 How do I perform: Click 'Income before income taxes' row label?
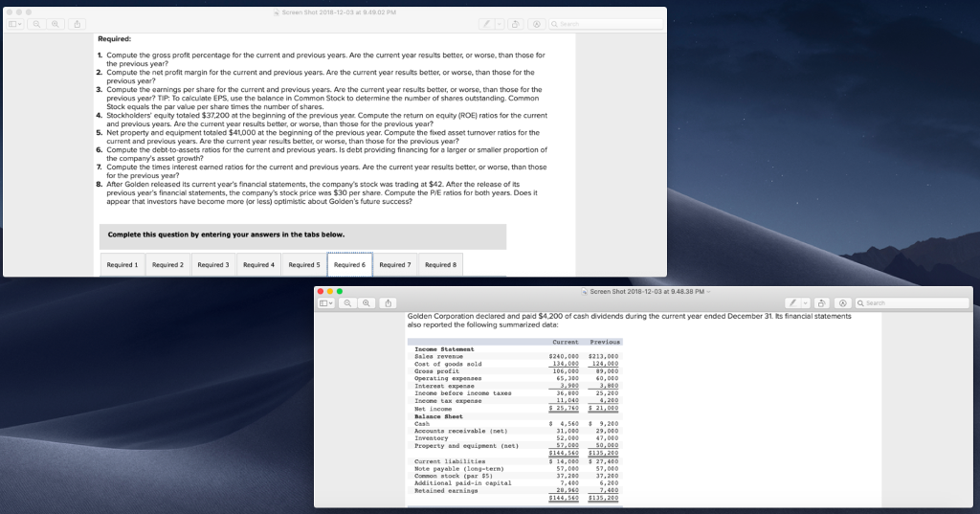pos(463,393)
